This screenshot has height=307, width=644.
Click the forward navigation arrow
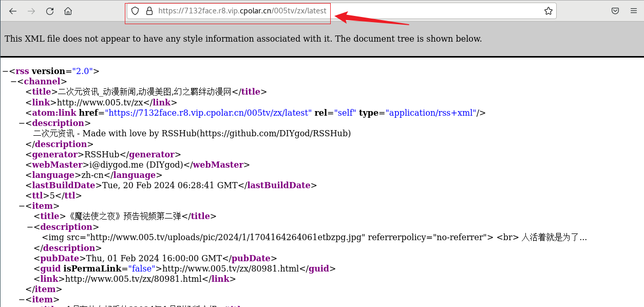click(x=31, y=11)
